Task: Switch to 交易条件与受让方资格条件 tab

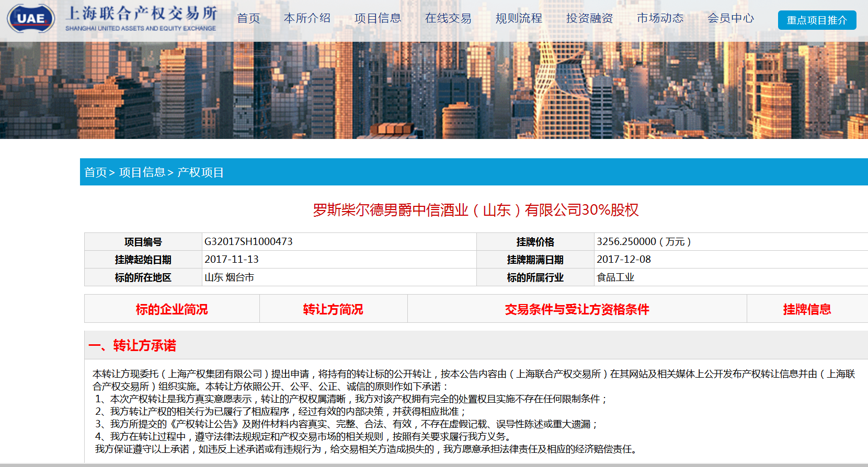Action: (x=577, y=309)
